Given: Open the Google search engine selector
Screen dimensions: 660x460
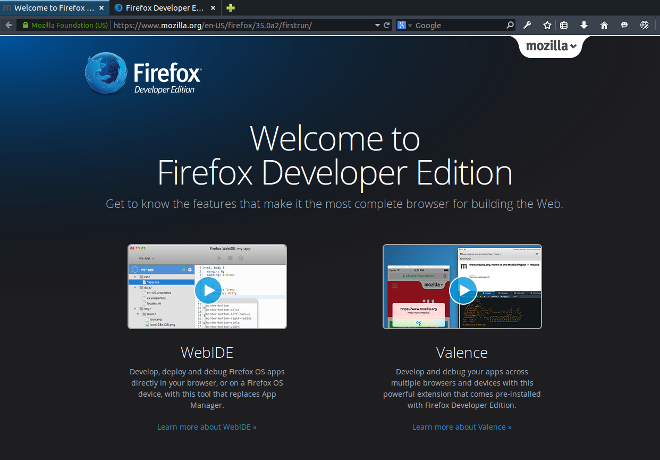Looking at the screenshot, I should (x=404, y=25).
